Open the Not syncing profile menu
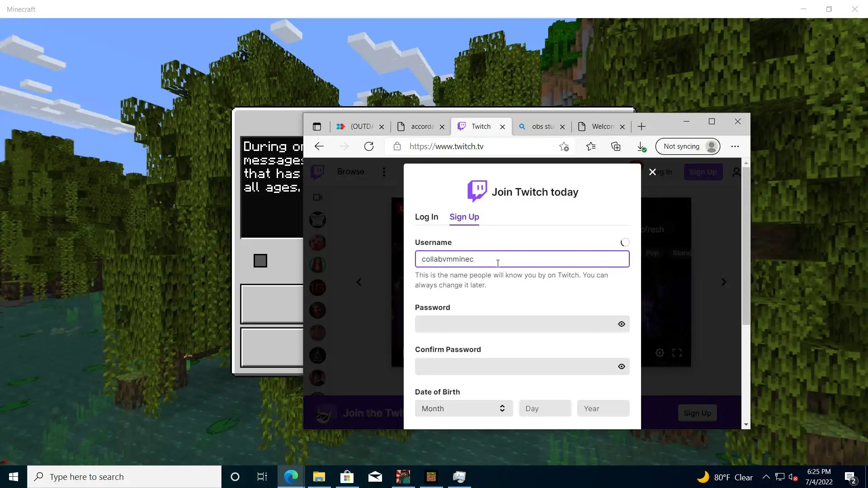The height and width of the screenshot is (488, 868). tap(688, 146)
